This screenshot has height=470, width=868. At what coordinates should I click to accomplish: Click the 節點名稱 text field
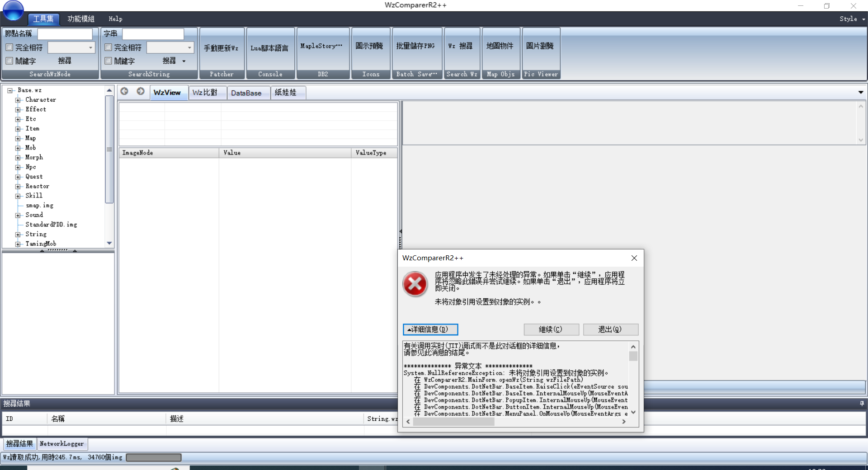coord(65,34)
